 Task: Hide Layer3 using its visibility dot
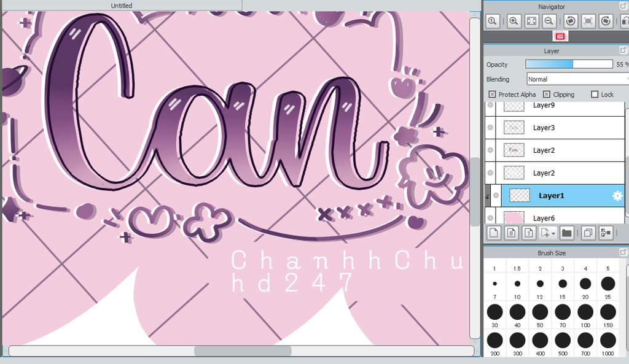[x=490, y=128]
